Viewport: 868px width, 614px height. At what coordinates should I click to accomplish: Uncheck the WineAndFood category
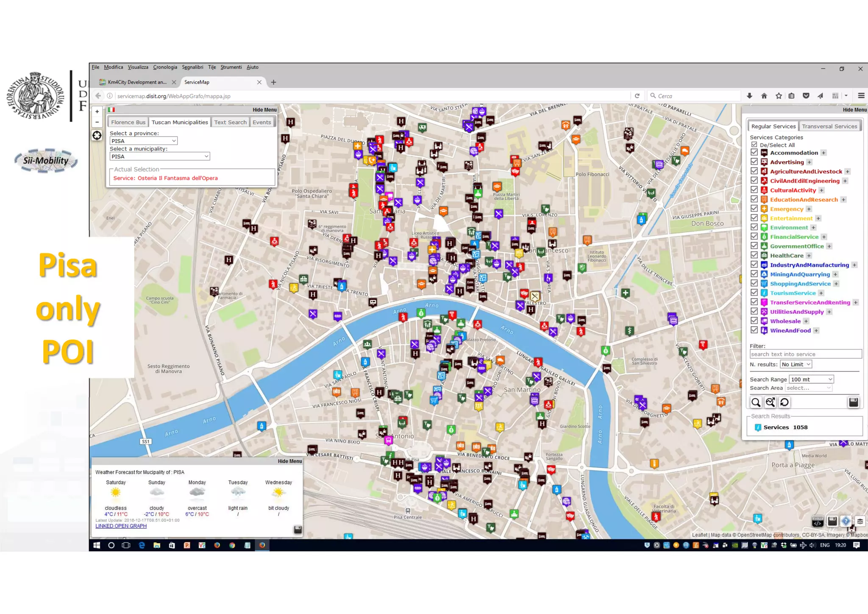(754, 330)
